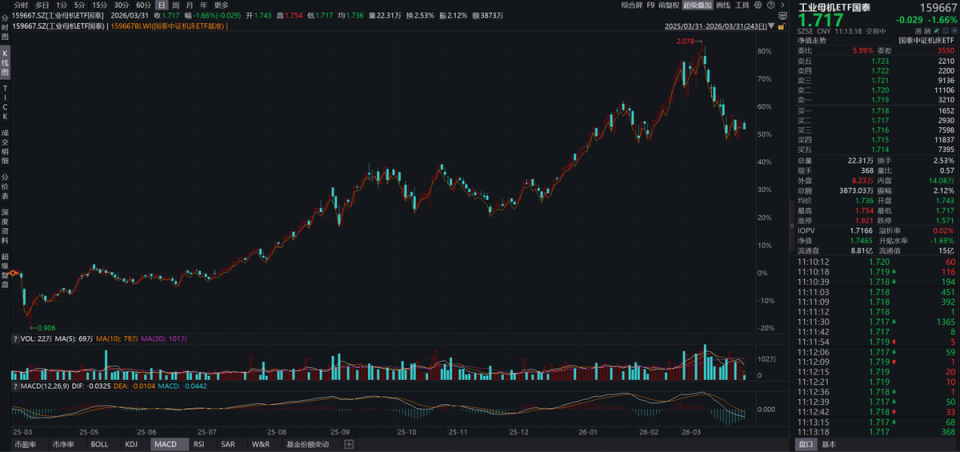Viewport: 960px width, 452px height.
Task: Switch indicator to KDJ
Action: point(131,445)
